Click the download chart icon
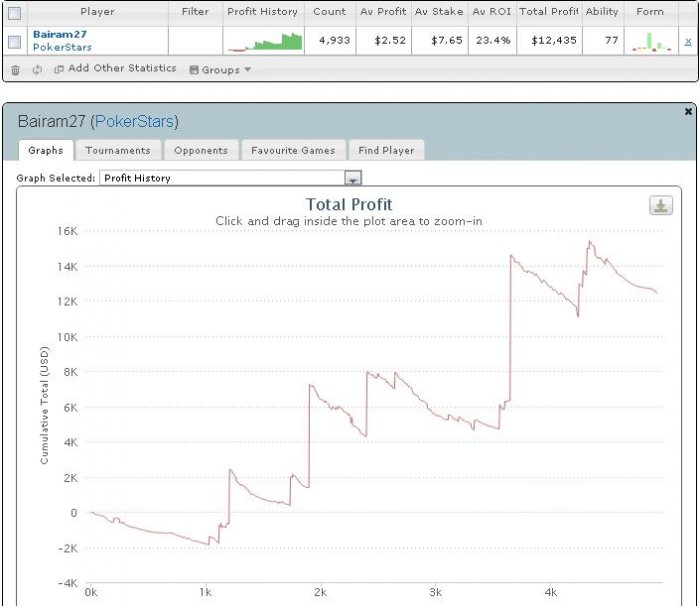Image resolution: width=700 pixels, height=607 pixels. tap(661, 206)
